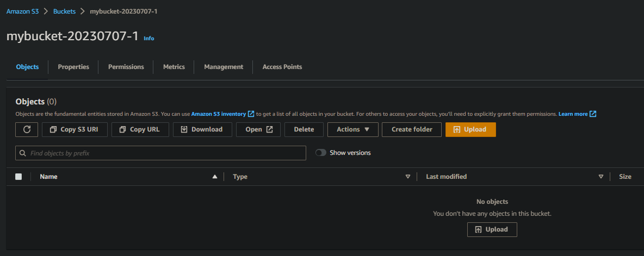Image resolution: width=644 pixels, height=256 pixels.
Task: Open the Management tab
Action: pyautogui.click(x=224, y=66)
